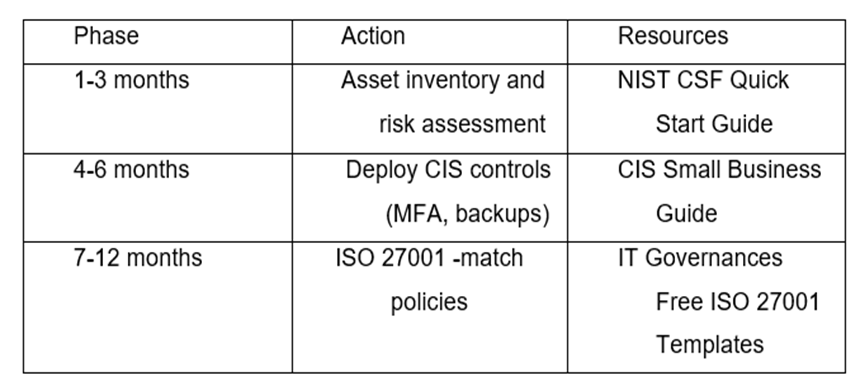Click the Resources header text
The width and height of the screenshot is (860, 386).
(x=673, y=36)
